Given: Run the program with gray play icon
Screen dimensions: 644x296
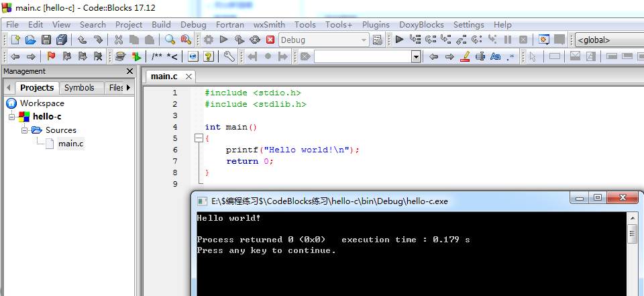Looking at the screenshot, I should point(224,40).
